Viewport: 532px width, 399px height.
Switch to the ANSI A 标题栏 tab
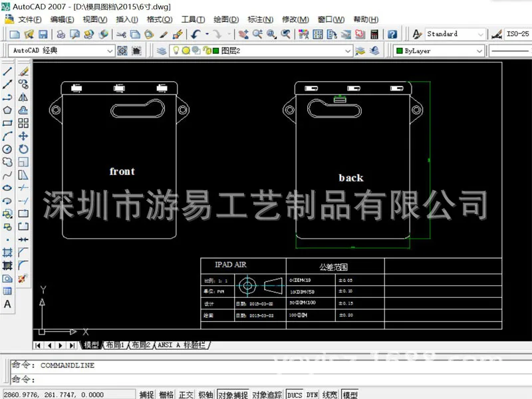coord(182,345)
